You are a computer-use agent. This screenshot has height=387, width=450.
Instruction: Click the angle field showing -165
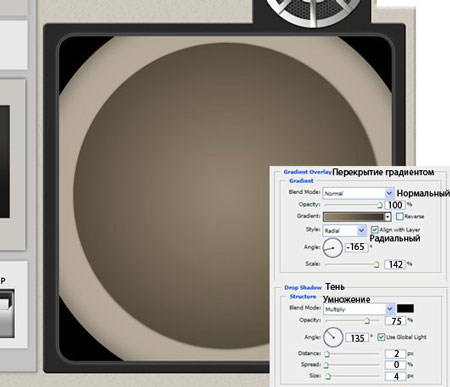click(356, 247)
